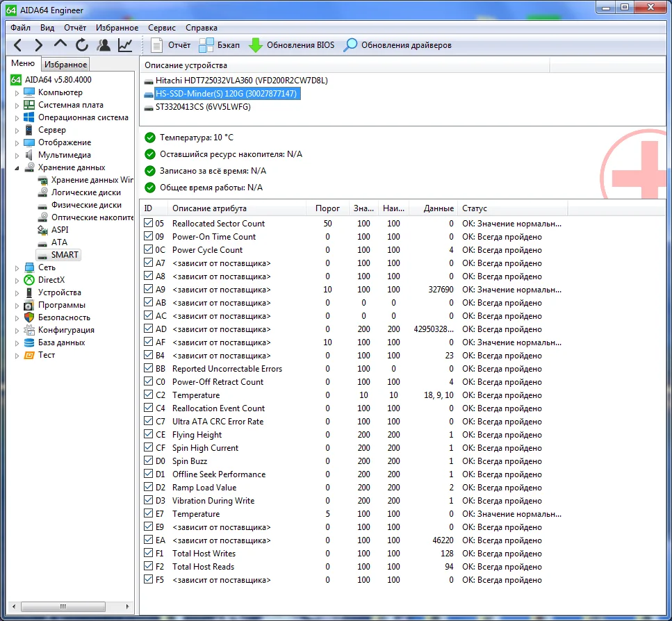The width and height of the screenshot is (672, 621).
Task: Sort by Описание атрибута column header
Action: tap(236, 208)
